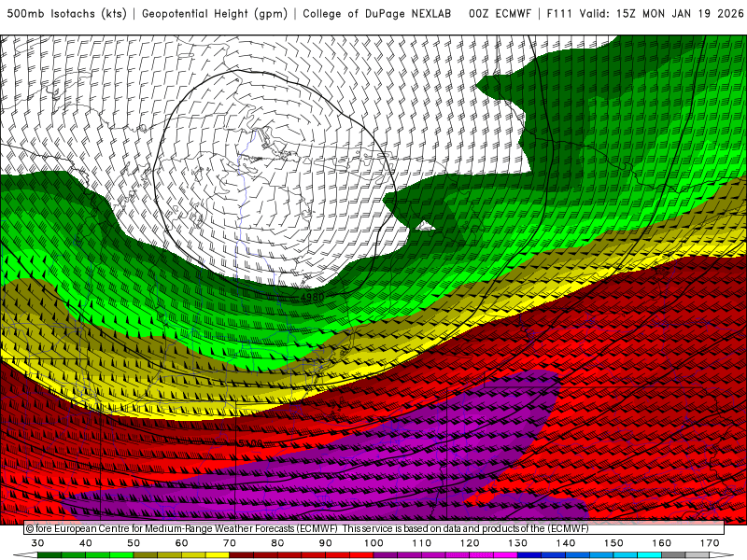The width and height of the screenshot is (747, 560).
Task: Click the ECMWF copyright notice text
Action: tap(307, 528)
